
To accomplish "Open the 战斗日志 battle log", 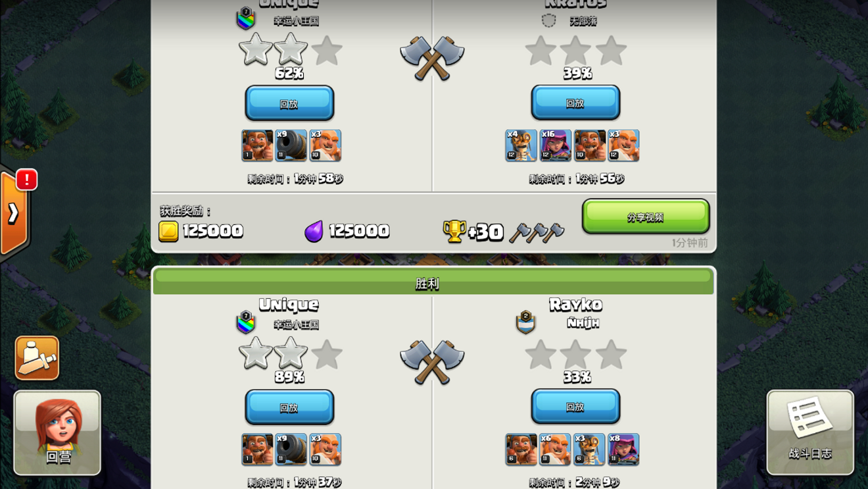I will click(810, 432).
